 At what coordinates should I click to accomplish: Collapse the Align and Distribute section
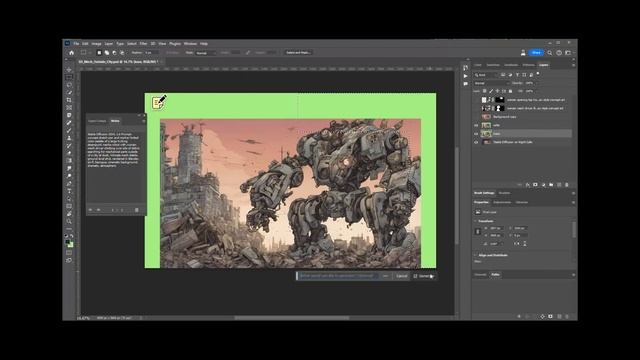476,255
